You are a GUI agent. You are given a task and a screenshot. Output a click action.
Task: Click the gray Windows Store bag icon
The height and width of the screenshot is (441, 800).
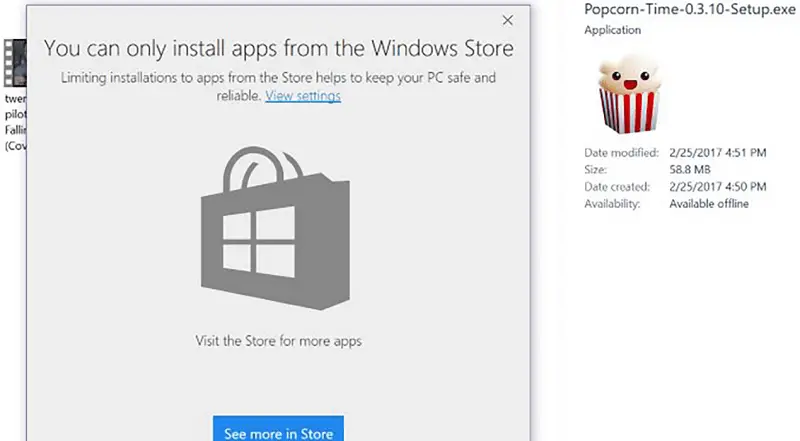(276, 228)
